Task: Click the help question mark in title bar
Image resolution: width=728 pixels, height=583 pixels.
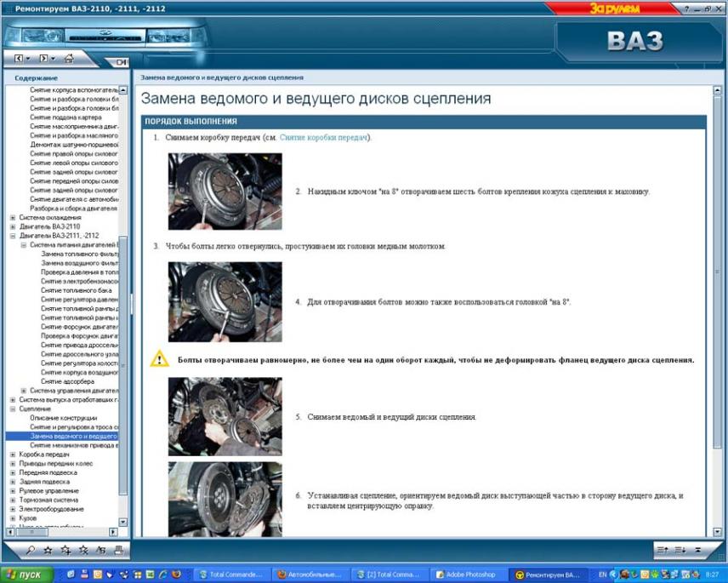Action: click(687, 9)
